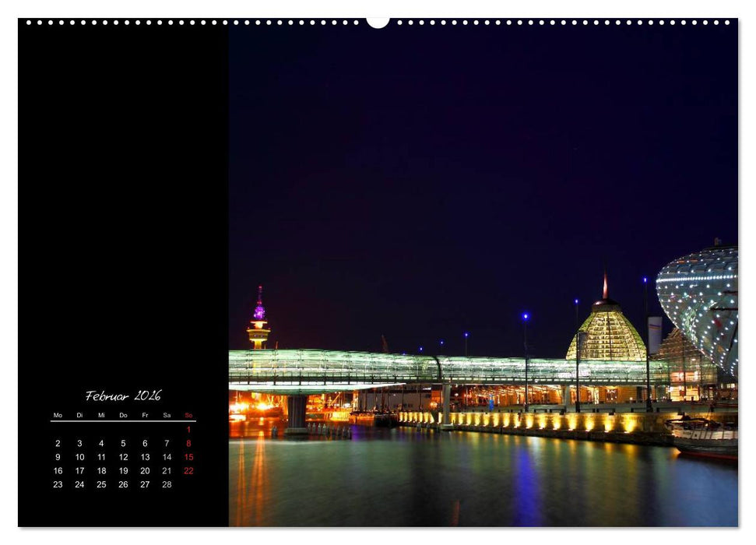The height and width of the screenshot is (545, 756).
Task: Select date 14 under the Sa column
Action: click(167, 457)
